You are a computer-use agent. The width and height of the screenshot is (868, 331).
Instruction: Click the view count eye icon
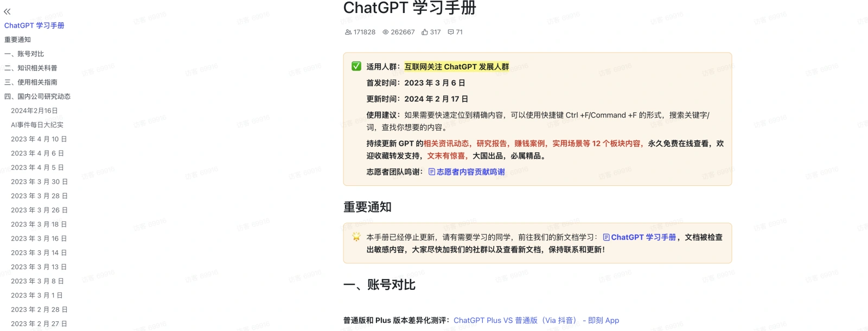386,32
